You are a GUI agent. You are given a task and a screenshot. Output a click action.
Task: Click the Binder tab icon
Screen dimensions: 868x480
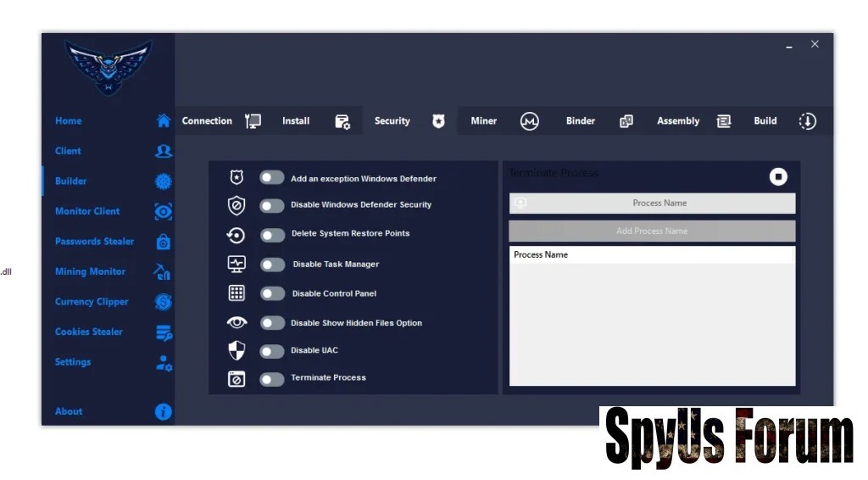[626, 121]
